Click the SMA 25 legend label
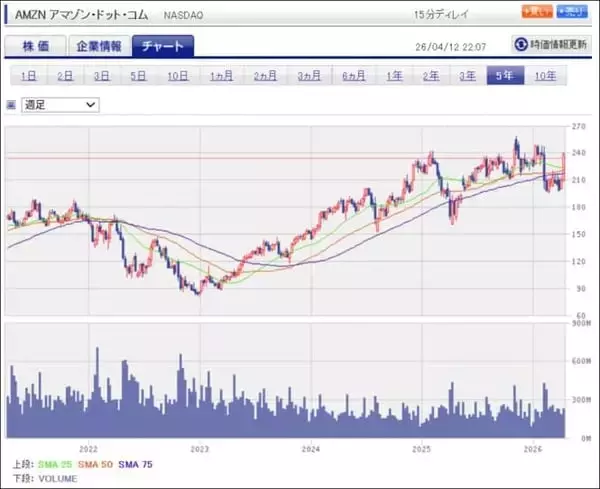The width and height of the screenshot is (600, 489). coord(55,465)
